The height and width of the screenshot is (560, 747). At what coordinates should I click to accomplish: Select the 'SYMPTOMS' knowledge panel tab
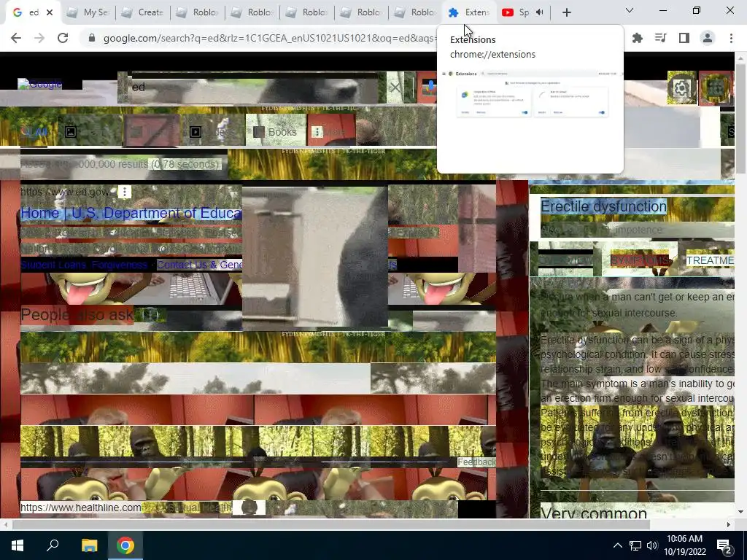(x=640, y=260)
